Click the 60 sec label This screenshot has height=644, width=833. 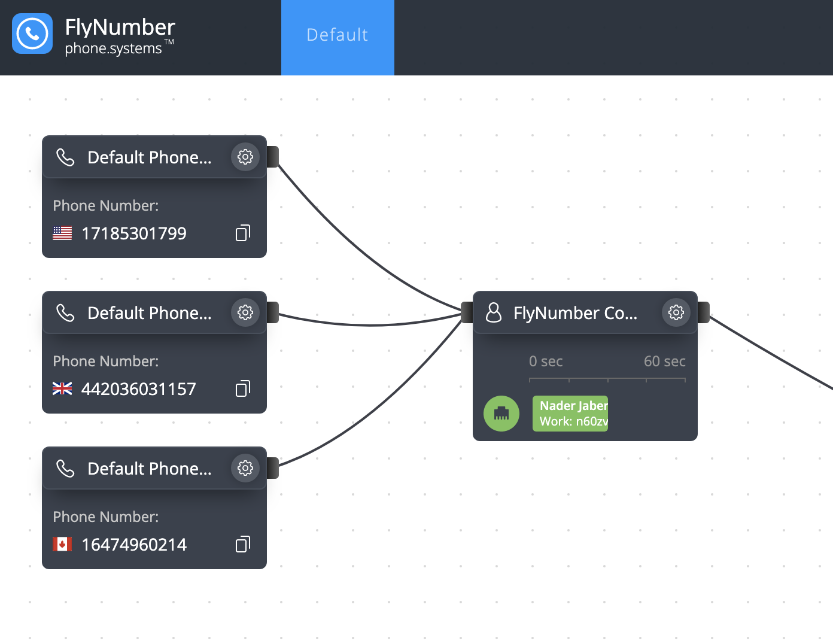(665, 362)
